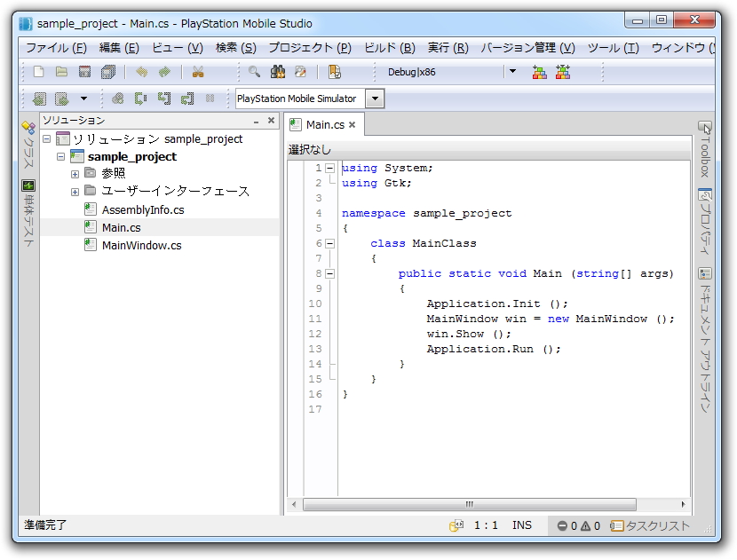Image resolution: width=737 pixels, height=560 pixels.
Task: Click the Save file toolbar icon
Action: (x=84, y=72)
